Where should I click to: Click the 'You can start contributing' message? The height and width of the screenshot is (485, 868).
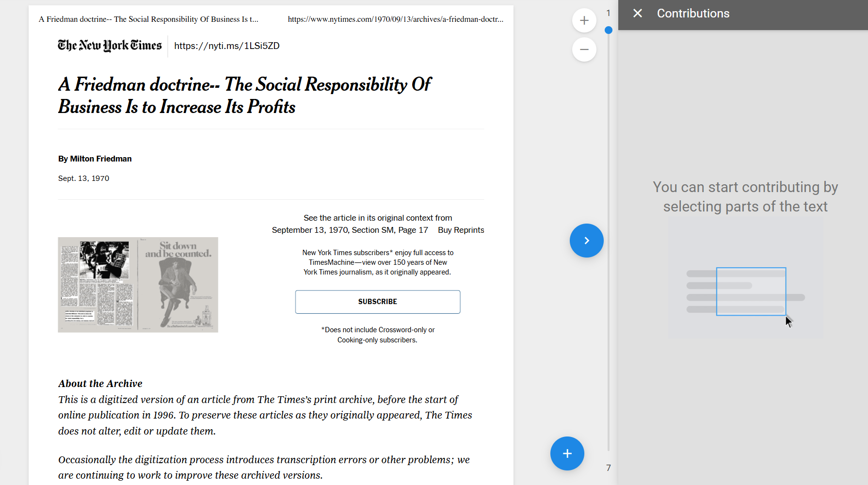pos(745,197)
